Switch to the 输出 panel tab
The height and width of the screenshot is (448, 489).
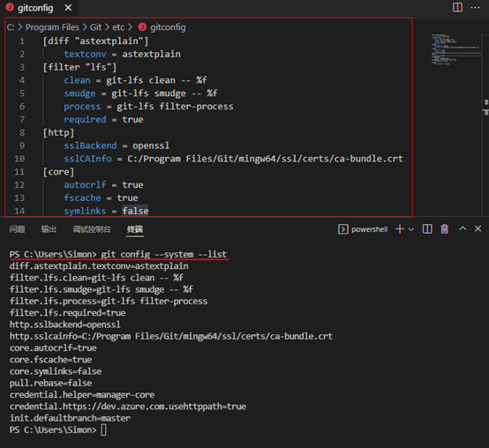pyautogui.click(x=49, y=229)
